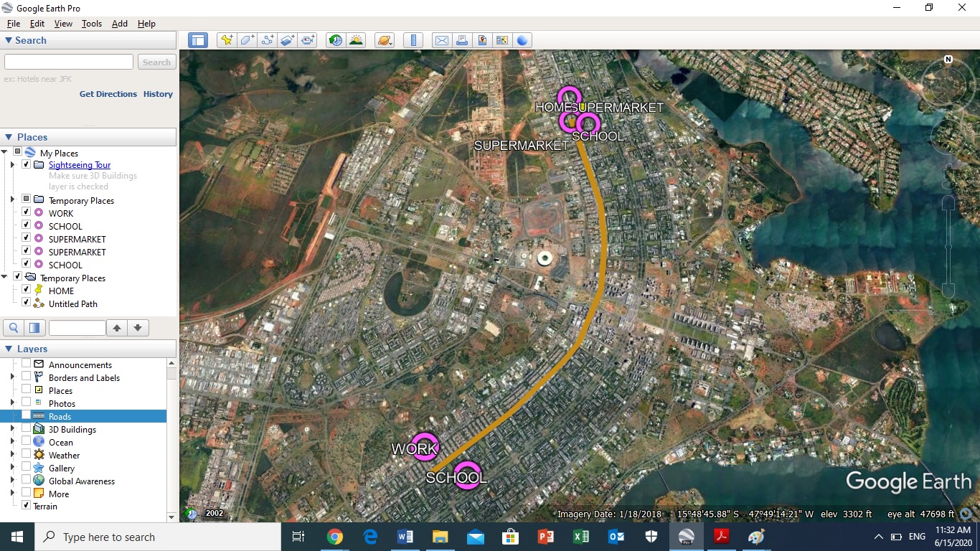The height and width of the screenshot is (551, 980).
Task: Open Chrome from the taskbar
Action: [334, 537]
